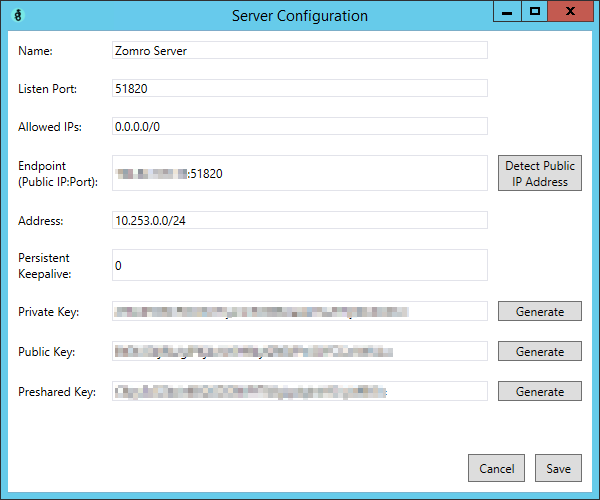600x500 pixels.
Task: Save the server configuration
Action: 558,468
